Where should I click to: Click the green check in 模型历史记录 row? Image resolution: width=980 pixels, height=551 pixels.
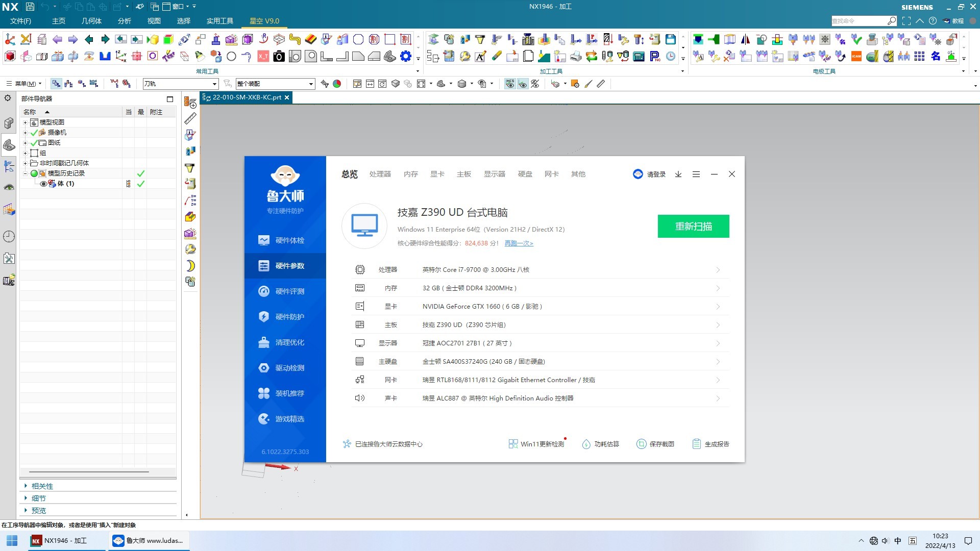pyautogui.click(x=141, y=173)
